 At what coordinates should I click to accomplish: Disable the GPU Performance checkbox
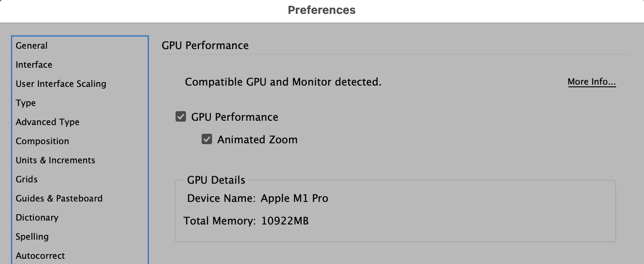(181, 117)
